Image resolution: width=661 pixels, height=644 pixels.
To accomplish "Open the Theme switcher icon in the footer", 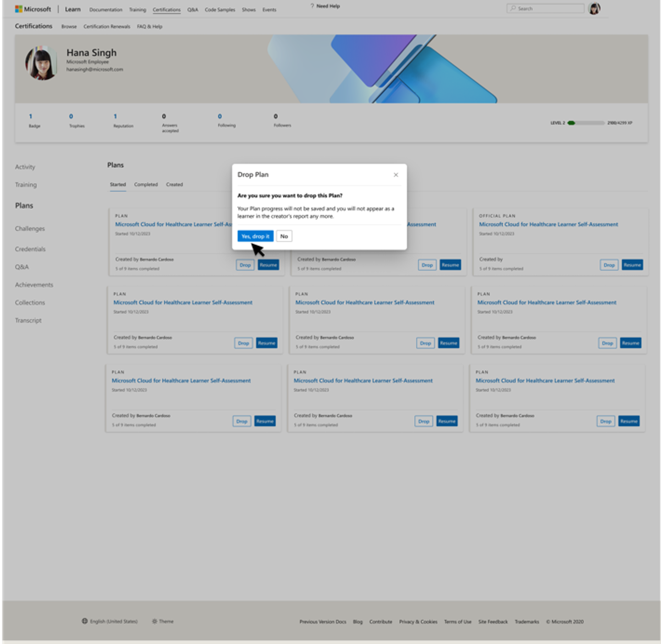I will pos(155,621).
